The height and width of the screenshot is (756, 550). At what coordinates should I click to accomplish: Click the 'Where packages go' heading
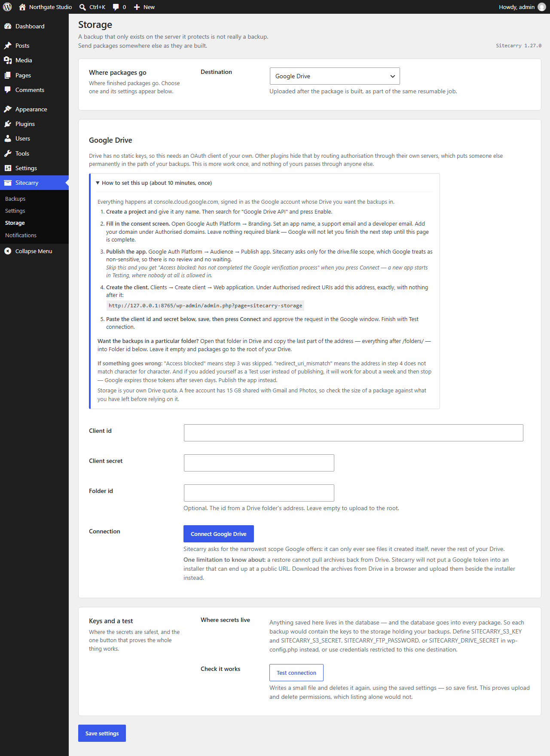pyautogui.click(x=118, y=72)
